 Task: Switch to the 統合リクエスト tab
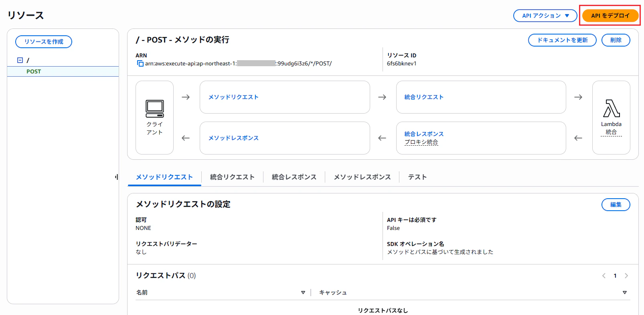232,177
